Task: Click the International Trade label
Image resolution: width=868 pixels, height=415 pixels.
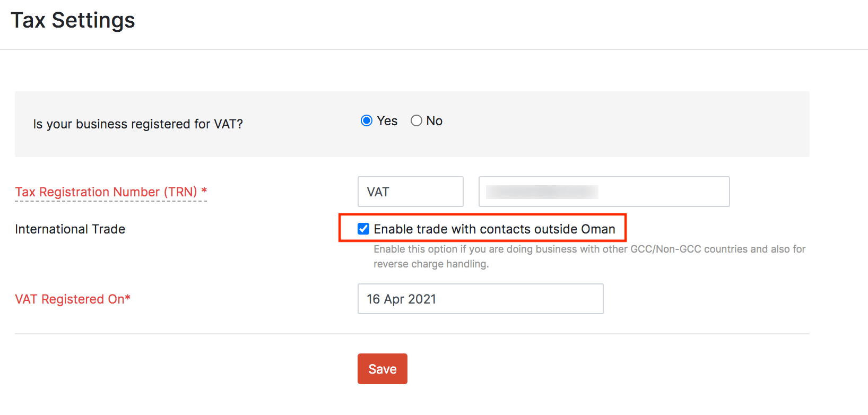Action: [70, 229]
